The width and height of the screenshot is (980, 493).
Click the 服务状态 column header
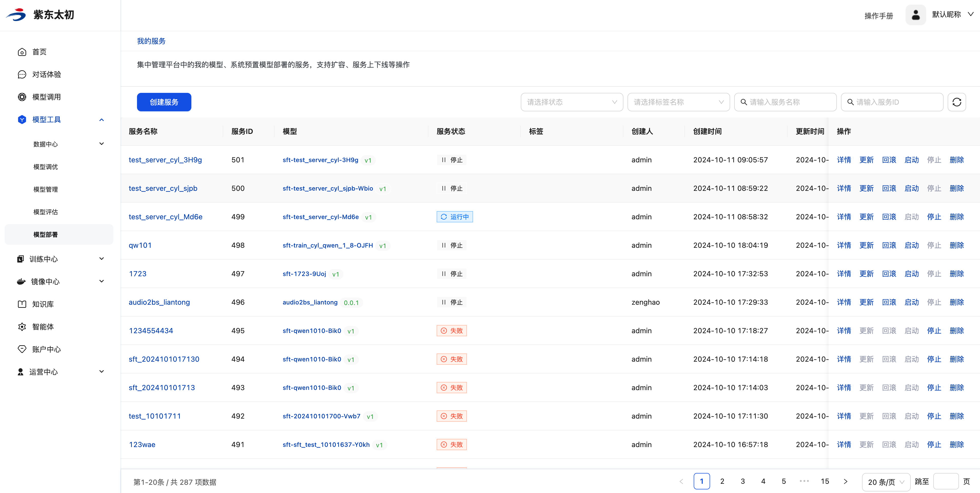pyautogui.click(x=451, y=131)
